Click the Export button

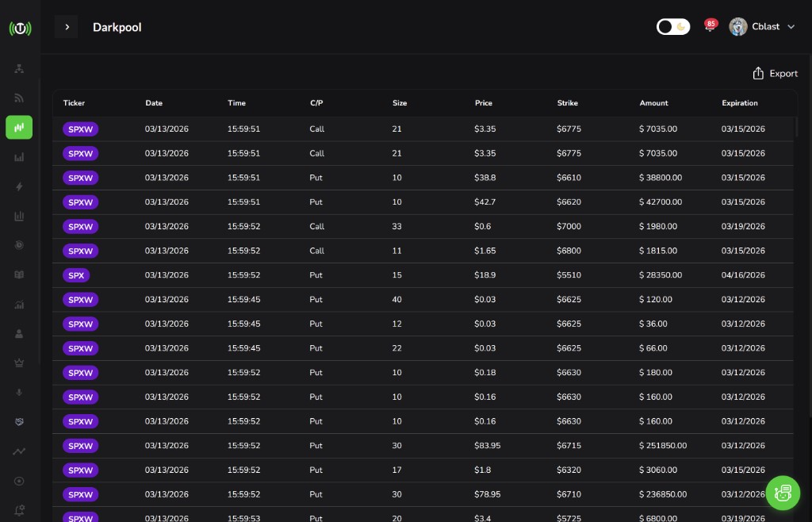(x=775, y=74)
